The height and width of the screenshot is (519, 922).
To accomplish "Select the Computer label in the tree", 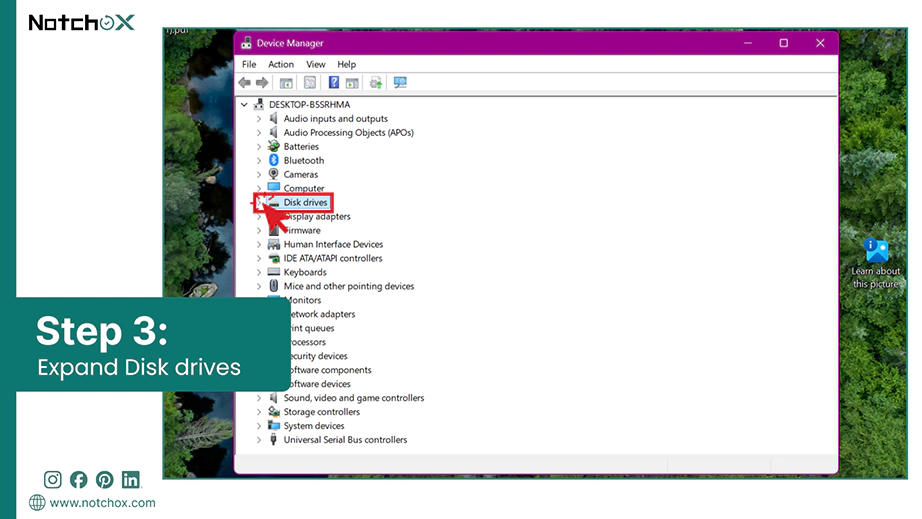I will click(304, 188).
